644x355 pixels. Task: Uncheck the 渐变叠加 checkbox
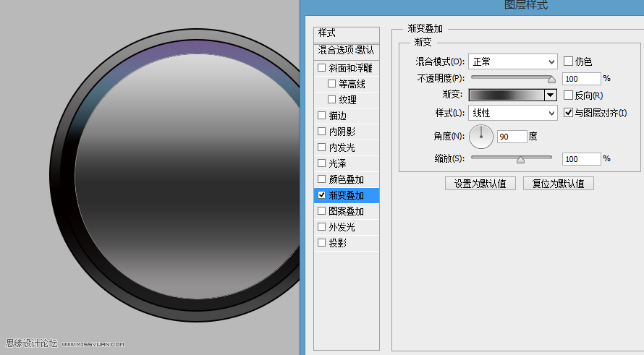[x=321, y=195]
